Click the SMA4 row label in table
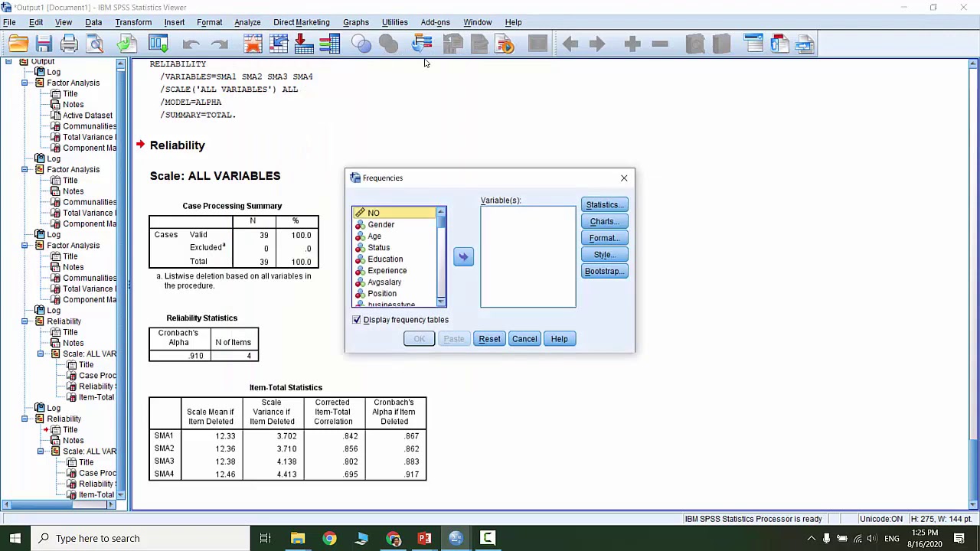Image resolution: width=980 pixels, height=551 pixels. (164, 474)
